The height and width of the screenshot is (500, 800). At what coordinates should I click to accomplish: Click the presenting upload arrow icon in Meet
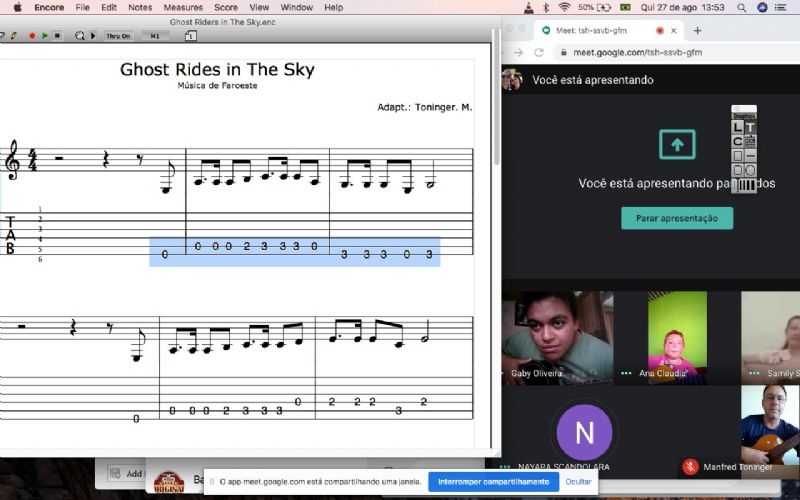[x=677, y=144]
